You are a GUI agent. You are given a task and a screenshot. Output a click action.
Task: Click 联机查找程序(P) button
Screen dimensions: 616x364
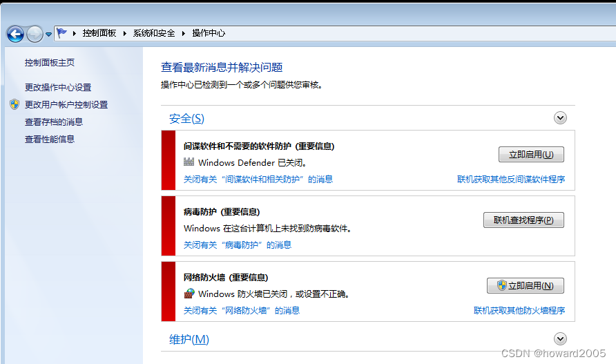point(523,220)
